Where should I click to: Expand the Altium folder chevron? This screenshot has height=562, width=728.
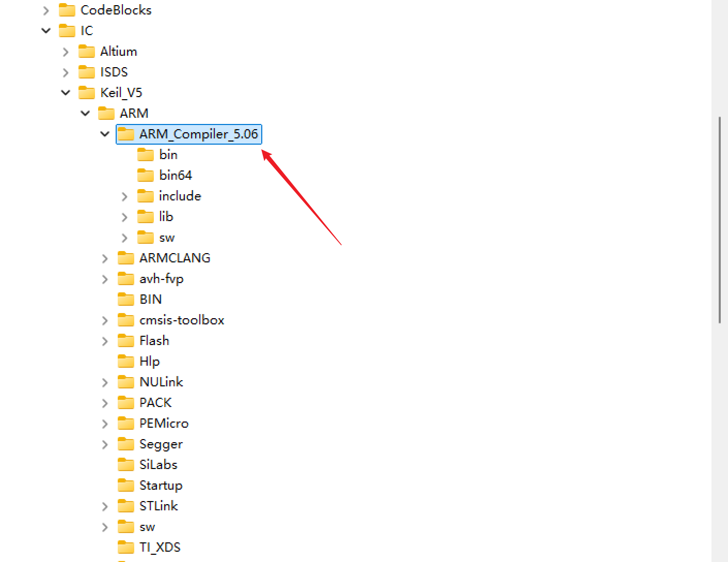pyautogui.click(x=66, y=52)
